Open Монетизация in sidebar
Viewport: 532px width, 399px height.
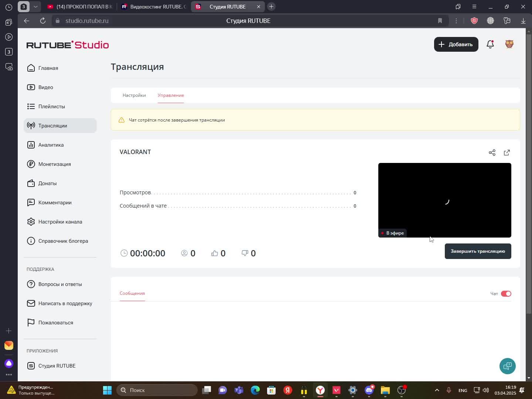[x=60, y=164]
